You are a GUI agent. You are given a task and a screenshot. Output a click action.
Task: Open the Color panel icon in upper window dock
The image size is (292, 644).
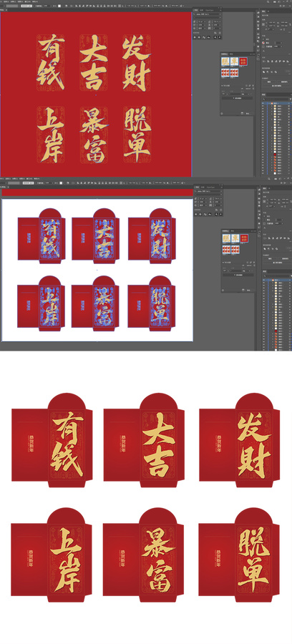pos(258,13)
